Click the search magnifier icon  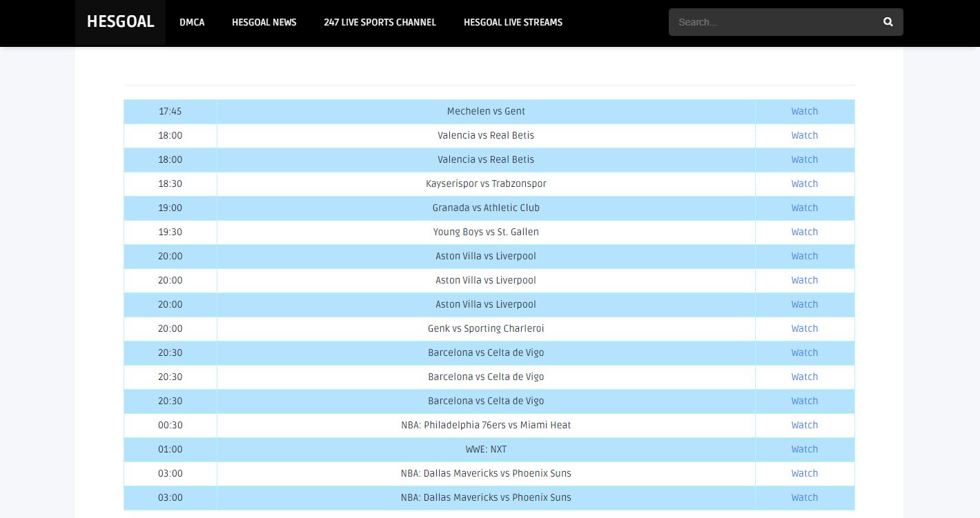pyautogui.click(x=888, y=22)
